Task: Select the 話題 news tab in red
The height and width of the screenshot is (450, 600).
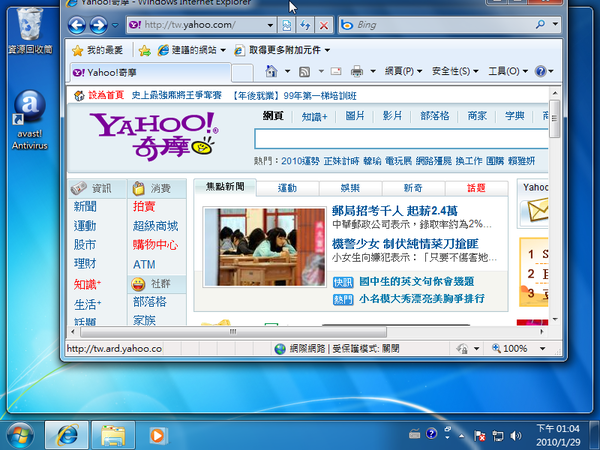Action: (476, 188)
